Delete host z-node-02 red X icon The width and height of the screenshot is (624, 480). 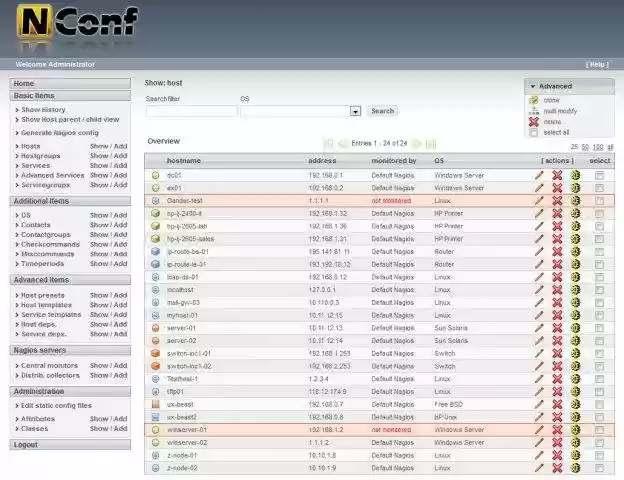(x=557, y=468)
